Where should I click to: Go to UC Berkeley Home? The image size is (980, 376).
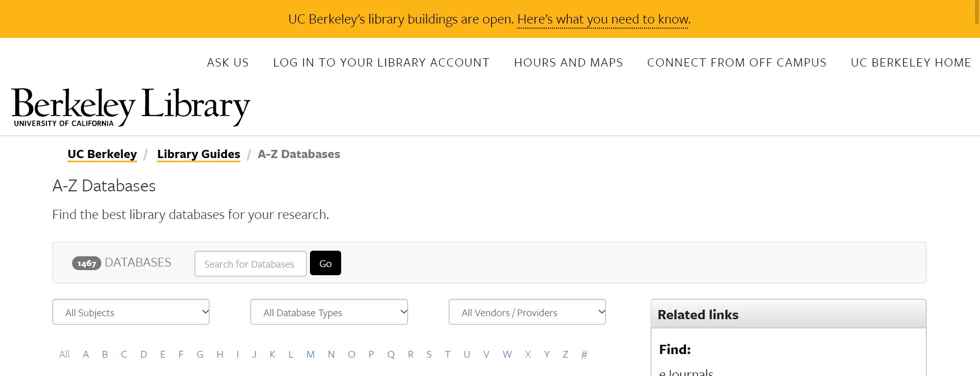[x=911, y=62]
